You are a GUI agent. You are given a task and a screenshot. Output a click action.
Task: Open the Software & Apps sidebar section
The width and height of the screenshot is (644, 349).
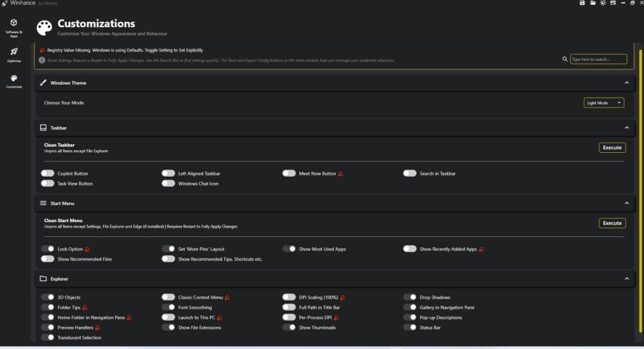[x=14, y=25]
